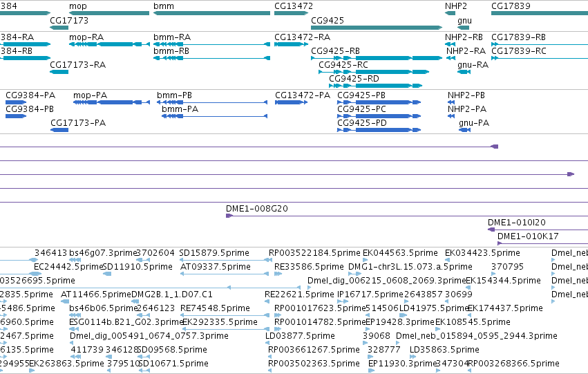Select the RE74548.5prime EST label
The width and height of the screenshot is (588, 374).
215,308
